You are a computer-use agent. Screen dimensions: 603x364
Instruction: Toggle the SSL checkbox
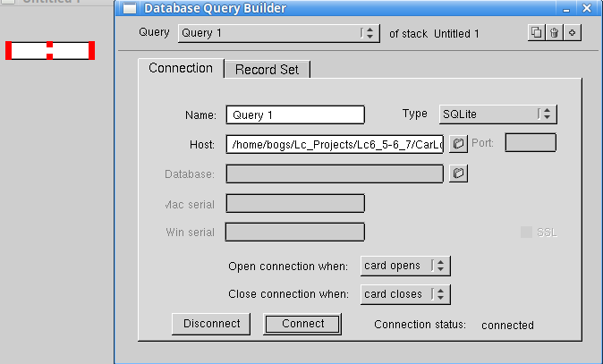point(526,233)
